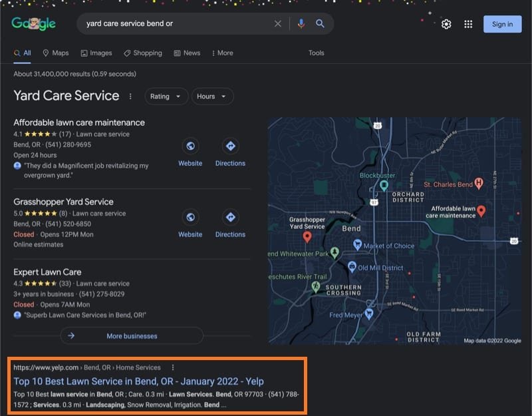Open Expert Lawn Care listing

(x=47, y=272)
